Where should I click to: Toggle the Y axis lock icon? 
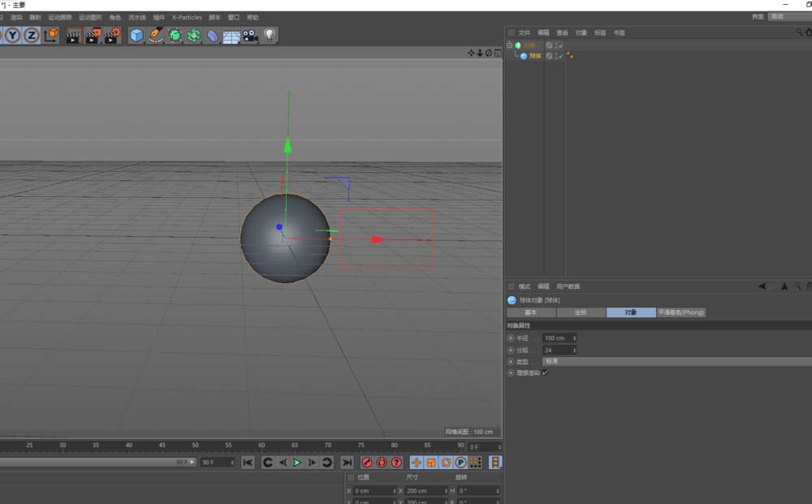click(x=13, y=35)
